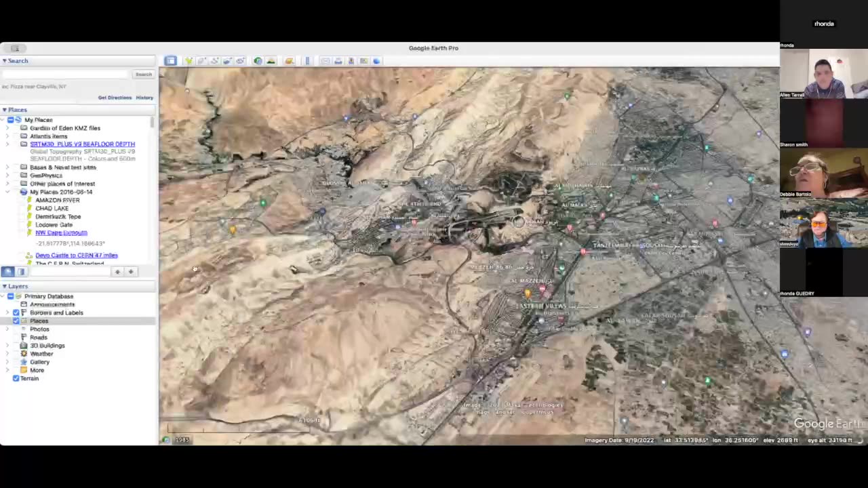
Task: Click the blue Earth globe toolbar icon
Action: [x=377, y=61]
